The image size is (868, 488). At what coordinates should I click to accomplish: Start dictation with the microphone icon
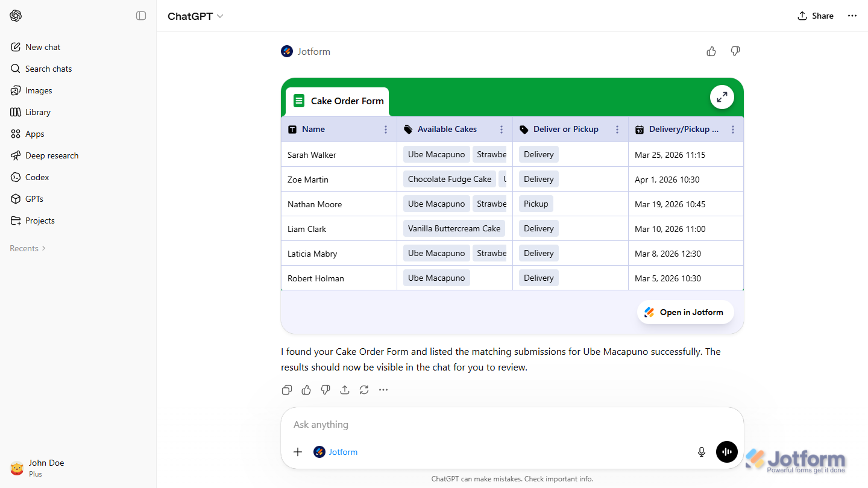click(701, 451)
